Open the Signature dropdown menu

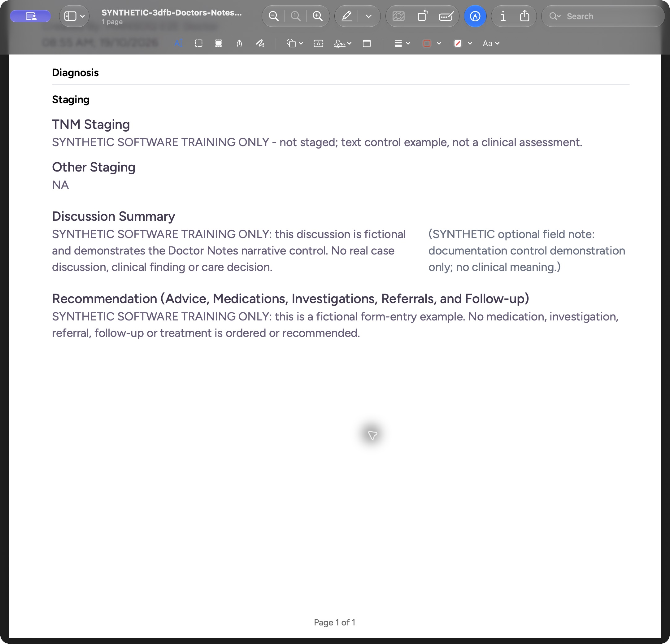(342, 43)
